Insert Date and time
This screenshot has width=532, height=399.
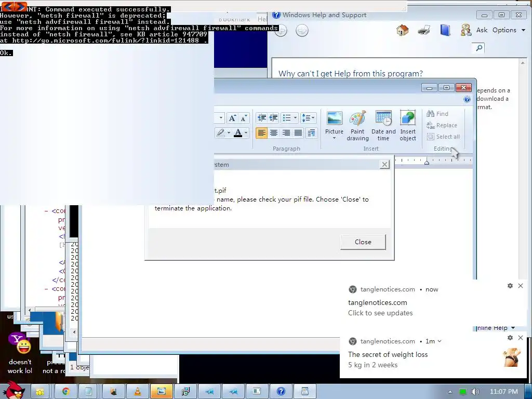pos(383,125)
